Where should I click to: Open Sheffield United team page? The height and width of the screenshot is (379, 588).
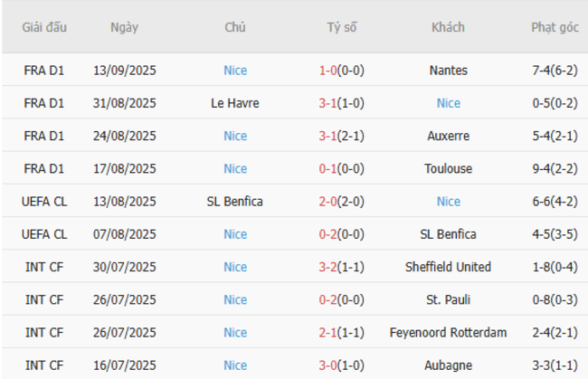coord(448,267)
